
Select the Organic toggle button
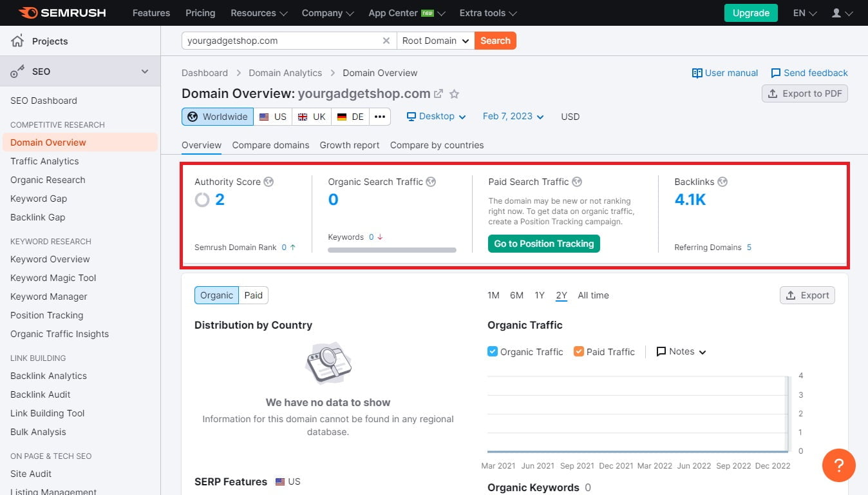[x=216, y=295]
